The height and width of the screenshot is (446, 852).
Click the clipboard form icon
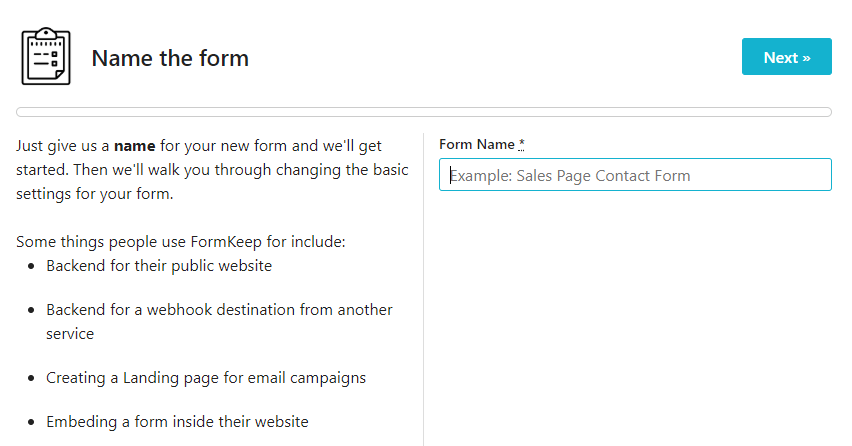(x=46, y=57)
